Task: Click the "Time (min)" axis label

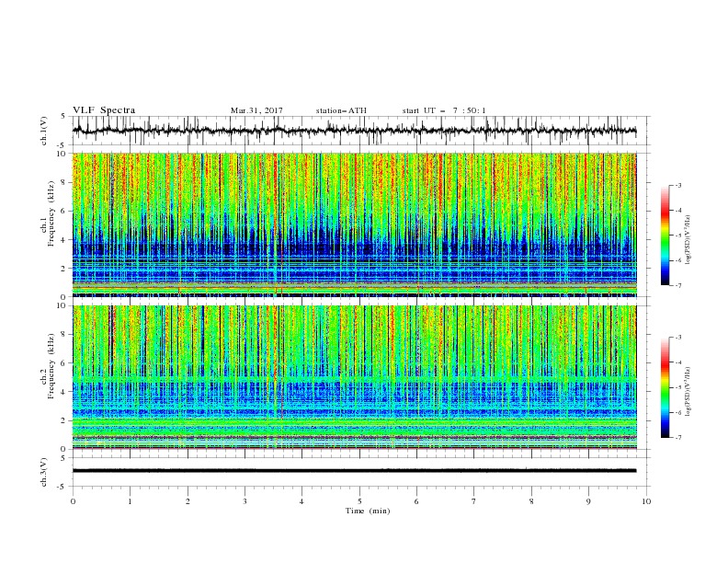Action: 368,511
